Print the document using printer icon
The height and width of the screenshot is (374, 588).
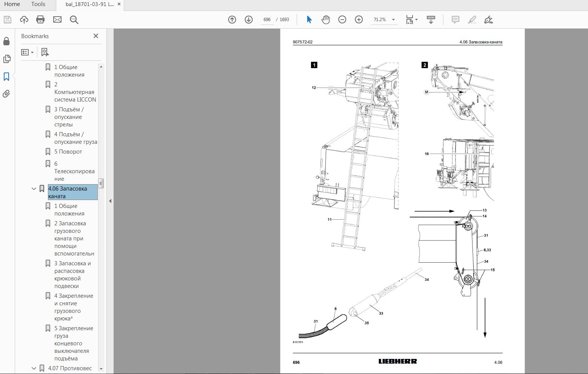tap(40, 20)
